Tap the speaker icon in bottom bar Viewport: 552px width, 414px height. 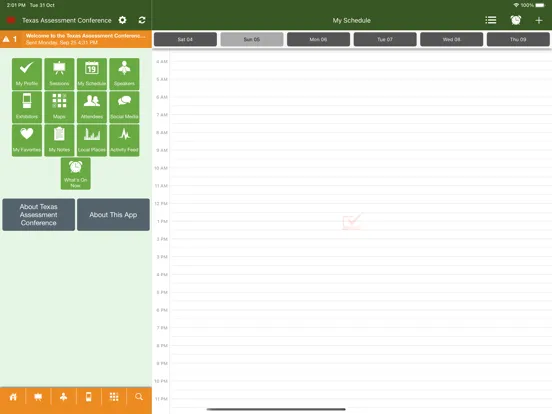click(x=63, y=397)
